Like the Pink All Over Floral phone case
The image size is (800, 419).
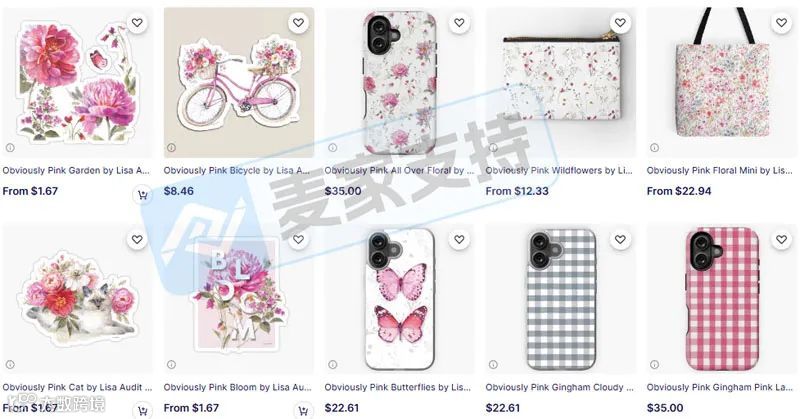tap(459, 22)
